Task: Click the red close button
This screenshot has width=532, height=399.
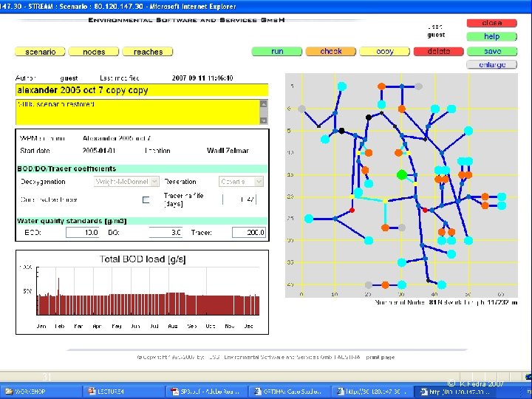Action: (x=492, y=23)
